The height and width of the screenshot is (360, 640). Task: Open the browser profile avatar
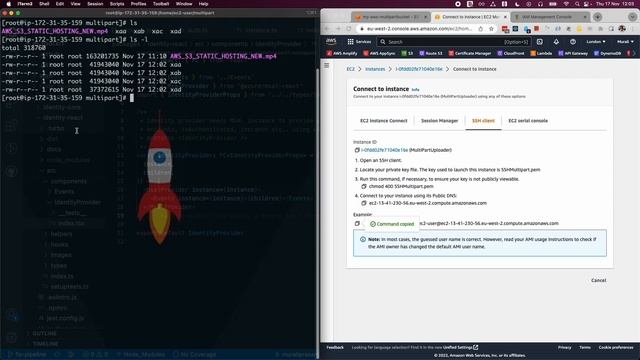pyautogui.click(x=622, y=29)
